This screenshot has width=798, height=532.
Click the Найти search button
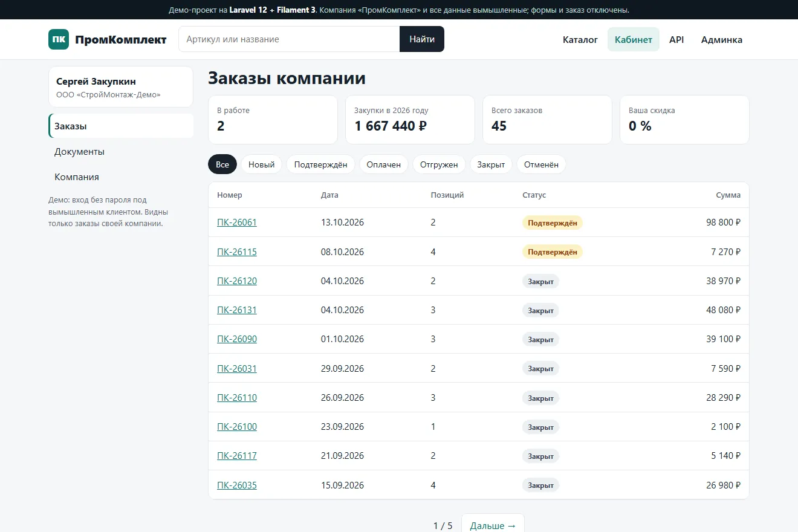(x=422, y=39)
